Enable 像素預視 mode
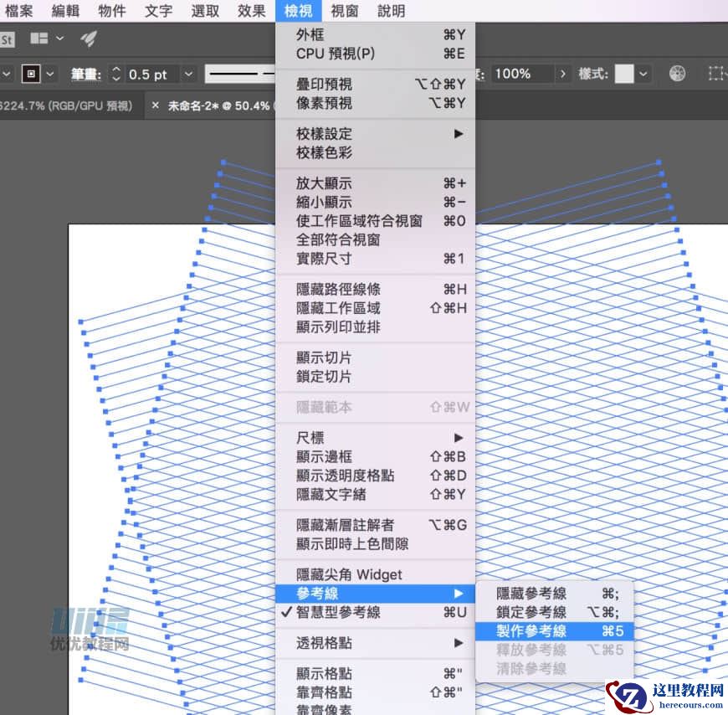The image size is (728, 715). tap(333, 103)
